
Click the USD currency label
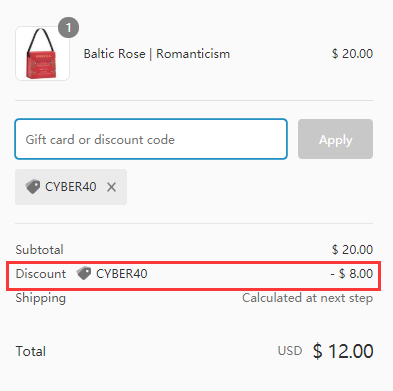coord(290,351)
